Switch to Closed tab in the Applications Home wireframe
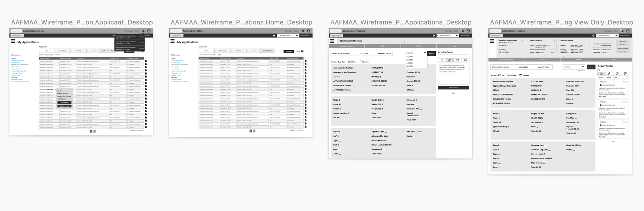Viewport: 644px width, 211px height. tap(238, 51)
